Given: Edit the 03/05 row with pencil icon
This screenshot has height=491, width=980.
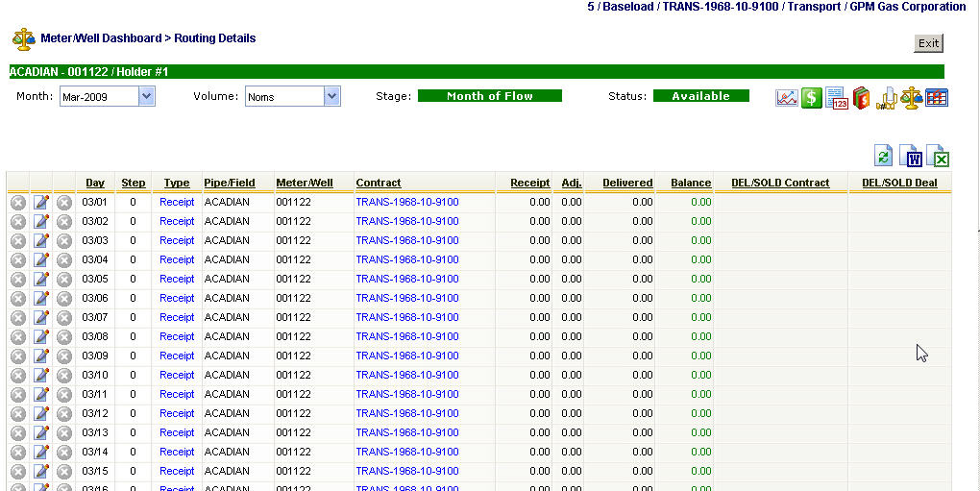Looking at the screenshot, I should 41,279.
